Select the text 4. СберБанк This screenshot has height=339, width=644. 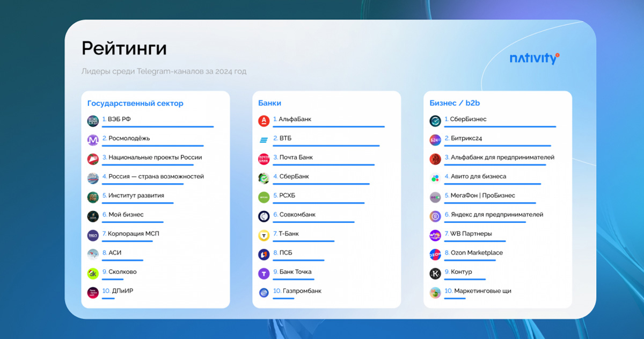coord(291,176)
